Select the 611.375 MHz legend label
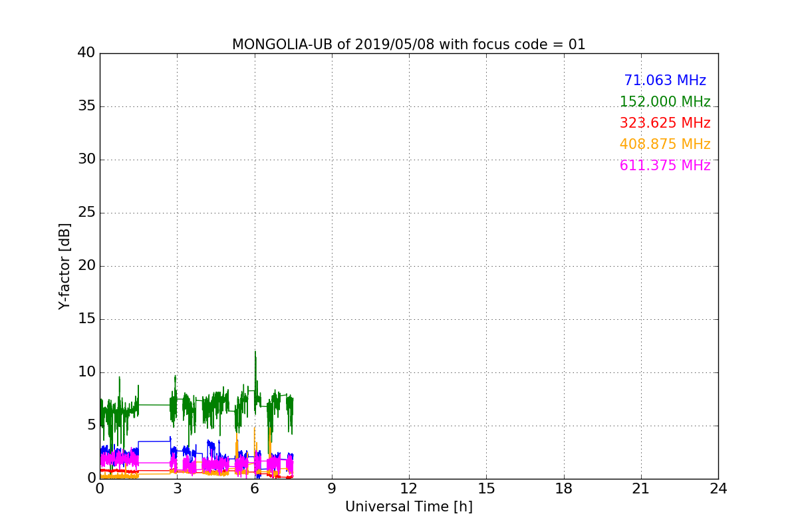The width and height of the screenshot is (798, 532). [x=665, y=166]
